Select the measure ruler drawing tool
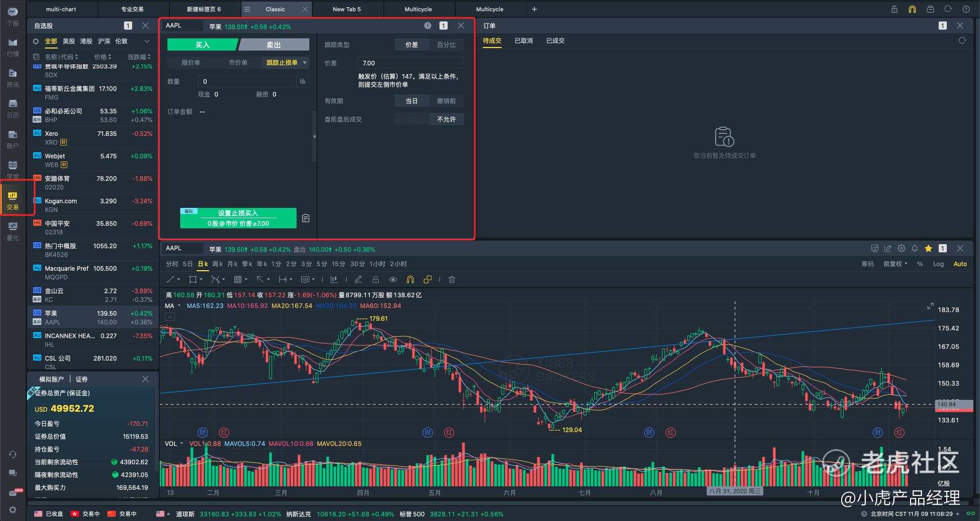The width and height of the screenshot is (980, 521). pos(282,279)
